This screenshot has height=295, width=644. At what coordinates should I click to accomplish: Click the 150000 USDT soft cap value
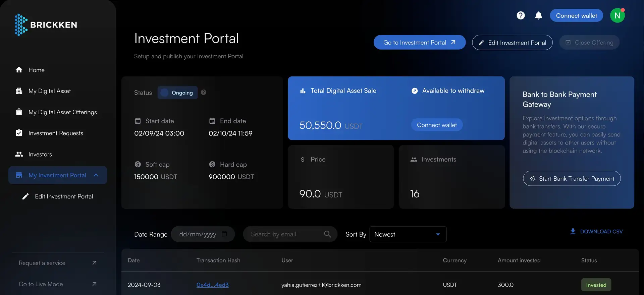coord(156,177)
